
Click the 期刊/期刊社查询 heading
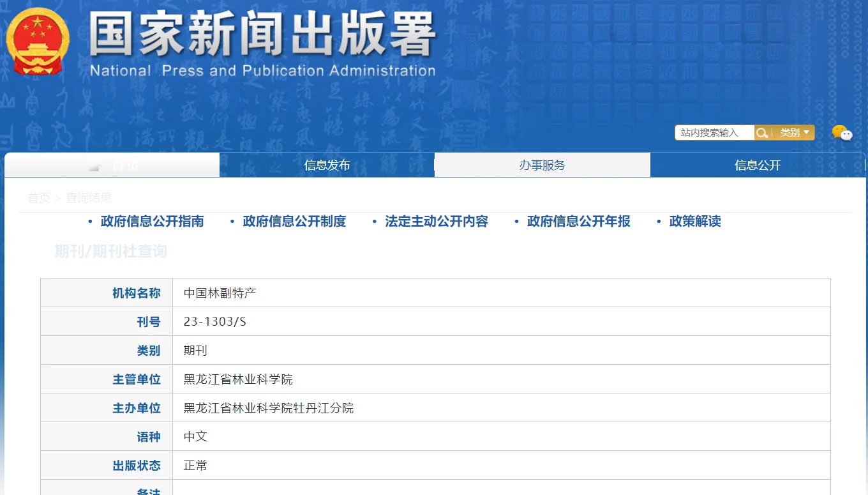110,251
